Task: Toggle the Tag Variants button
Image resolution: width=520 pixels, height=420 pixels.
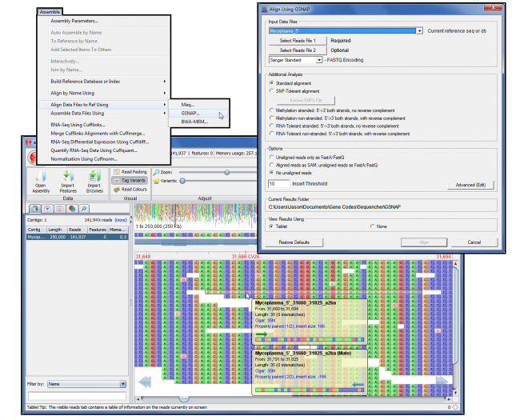Action: pyautogui.click(x=130, y=181)
